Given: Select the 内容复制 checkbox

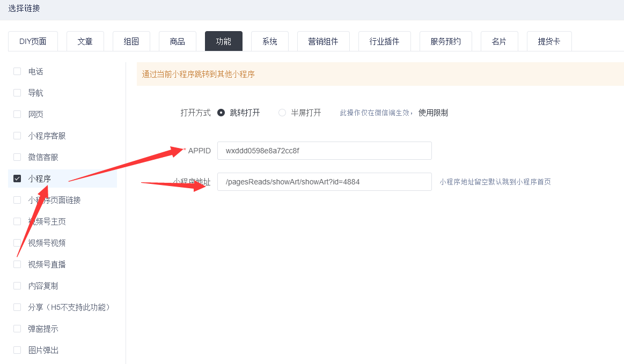Looking at the screenshot, I should pyautogui.click(x=17, y=286).
